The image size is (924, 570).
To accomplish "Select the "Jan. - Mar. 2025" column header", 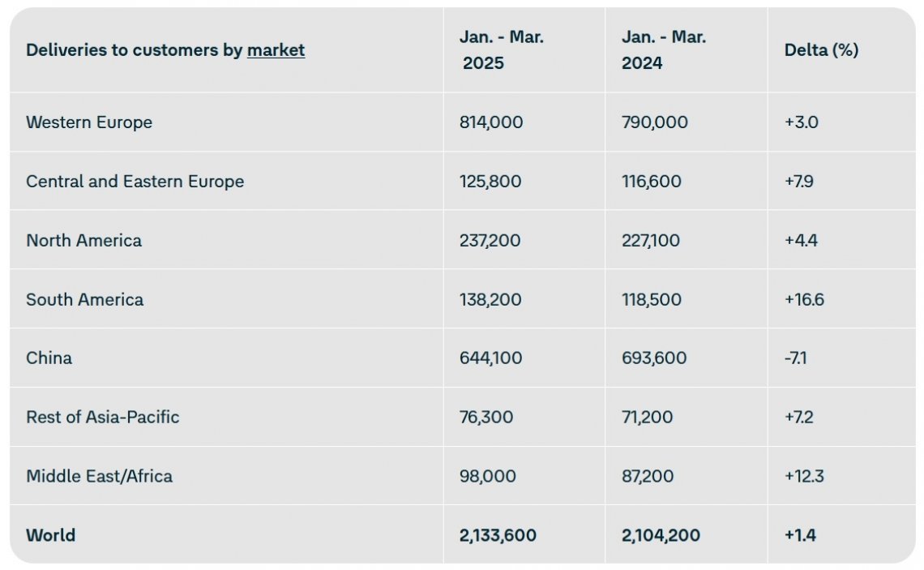I will 501,50.
